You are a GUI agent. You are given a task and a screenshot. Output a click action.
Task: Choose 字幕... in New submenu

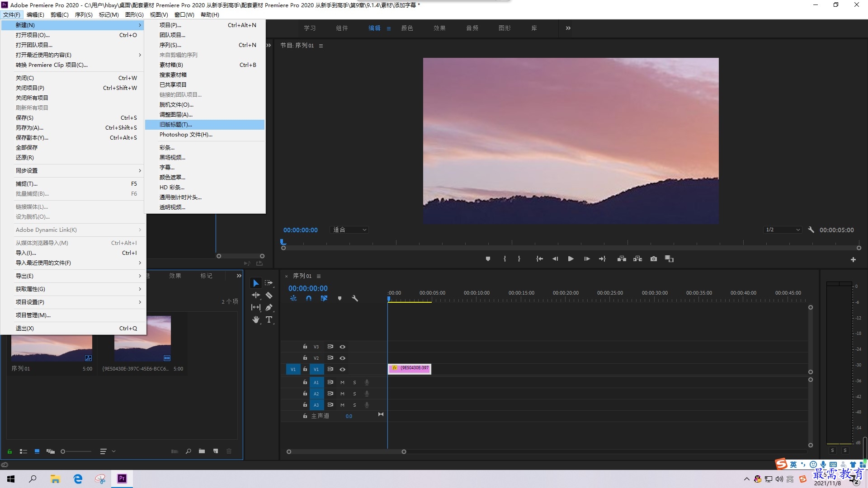coord(205,168)
